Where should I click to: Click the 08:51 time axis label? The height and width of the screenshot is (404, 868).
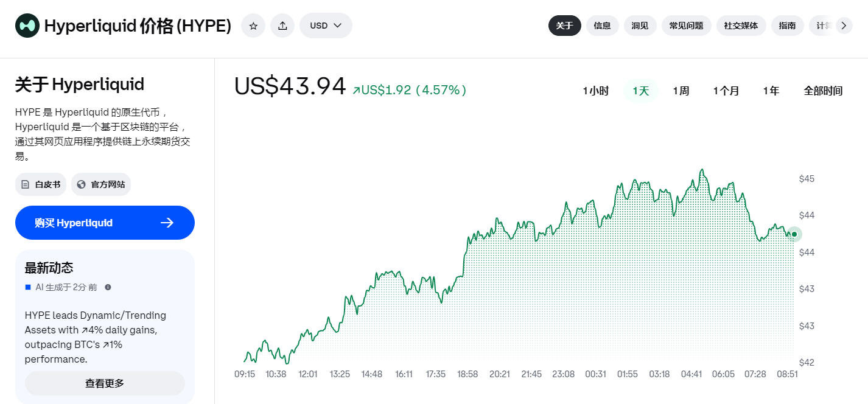pos(787,374)
